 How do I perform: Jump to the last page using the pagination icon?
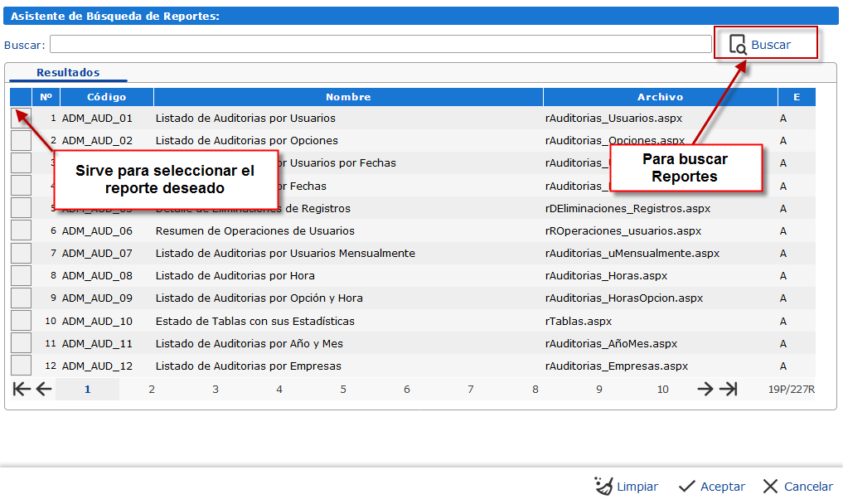tap(727, 388)
